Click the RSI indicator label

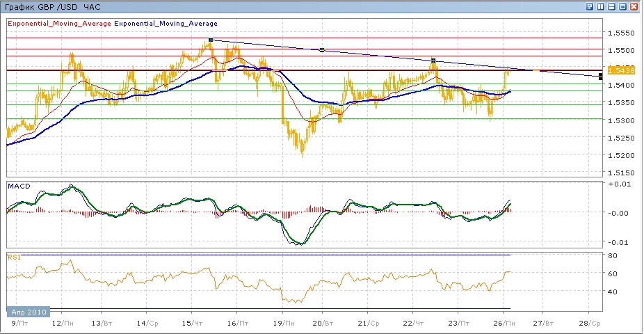click(x=13, y=257)
